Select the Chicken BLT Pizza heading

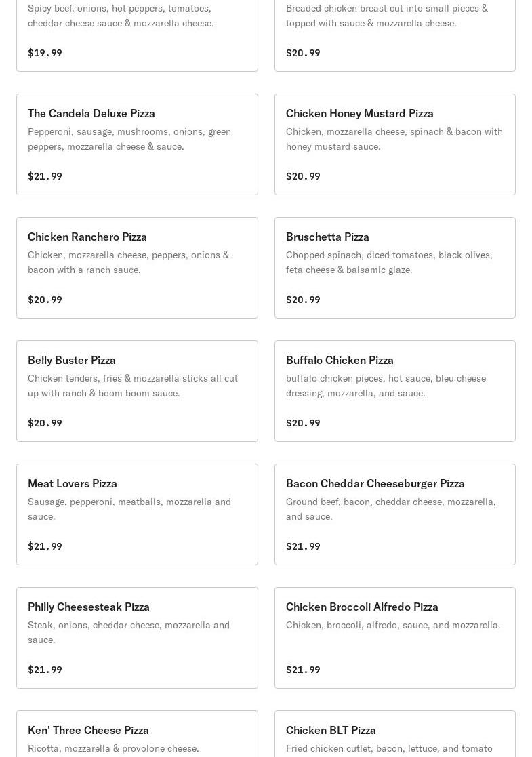tap(331, 730)
